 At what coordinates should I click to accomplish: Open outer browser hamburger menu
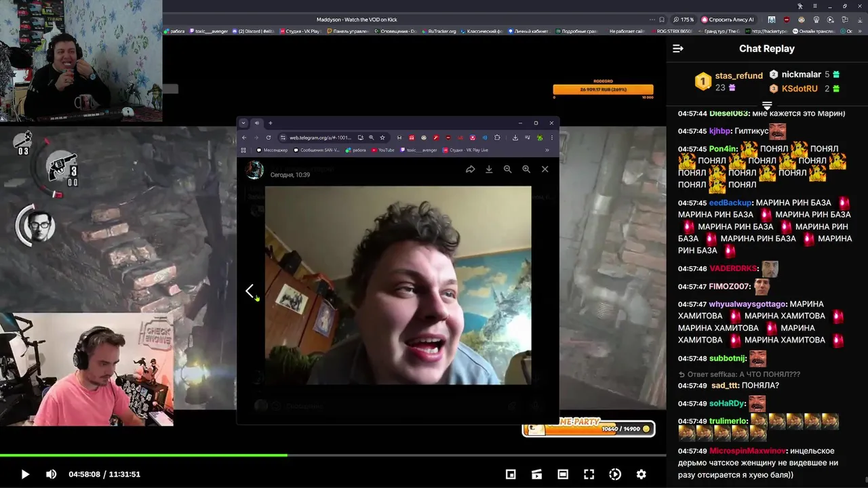tap(815, 6)
